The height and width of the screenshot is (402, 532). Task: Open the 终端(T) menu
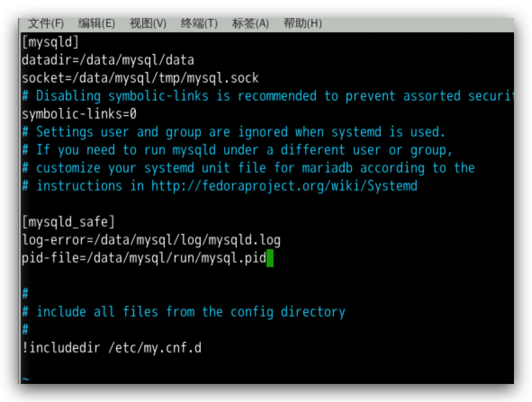pyautogui.click(x=199, y=23)
